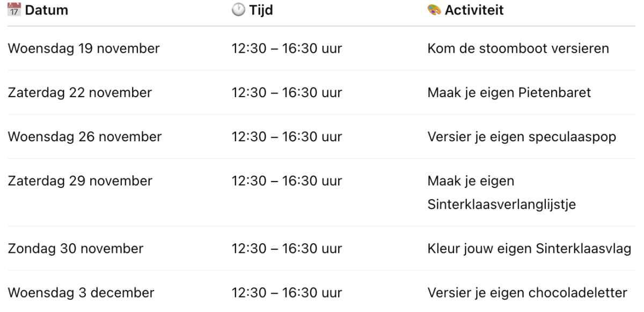Image resolution: width=644 pixels, height=312 pixels.
Task: Select the Sinterklaasverlanglijstje activity text
Action: 501,204
